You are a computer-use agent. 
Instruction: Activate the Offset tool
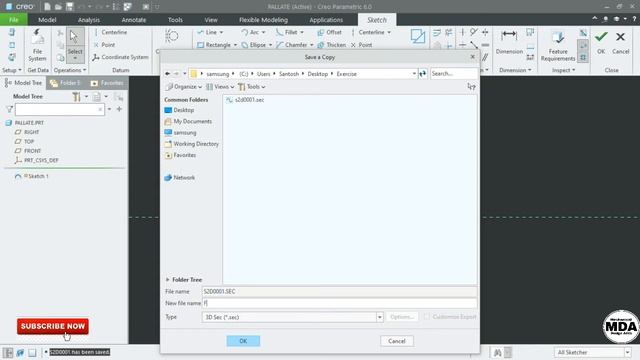(x=329, y=32)
